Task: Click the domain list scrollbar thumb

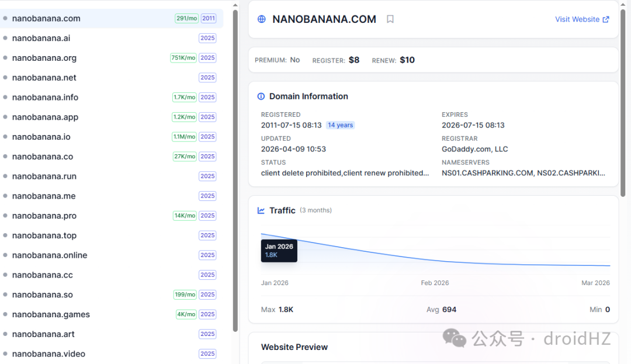Action: click(235, 171)
